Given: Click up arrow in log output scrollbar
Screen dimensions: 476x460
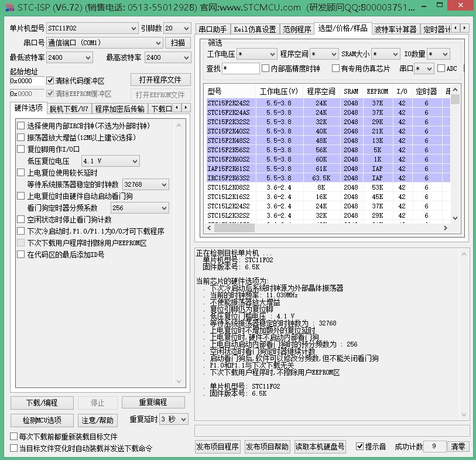Looking at the screenshot, I should [x=464, y=254].
